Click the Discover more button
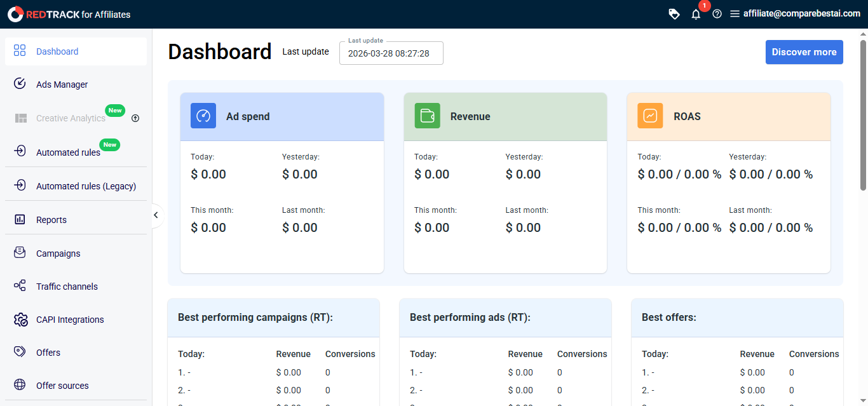This screenshot has height=406, width=868. (804, 52)
